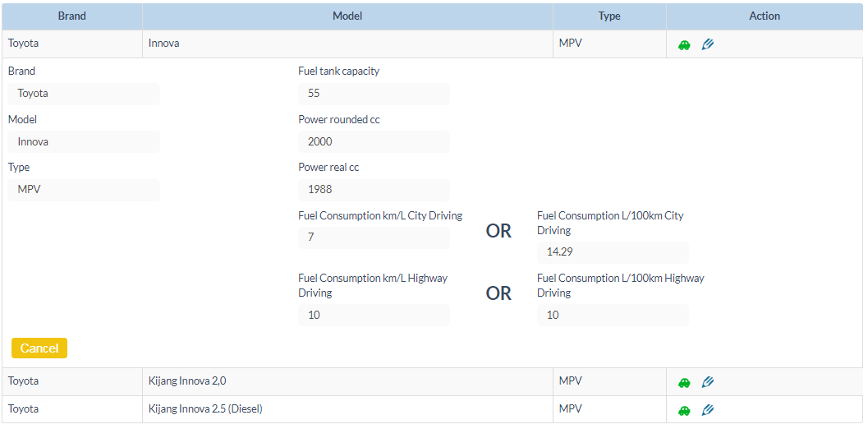868x429 pixels.
Task: Select the Power real cc input
Action: tap(374, 189)
